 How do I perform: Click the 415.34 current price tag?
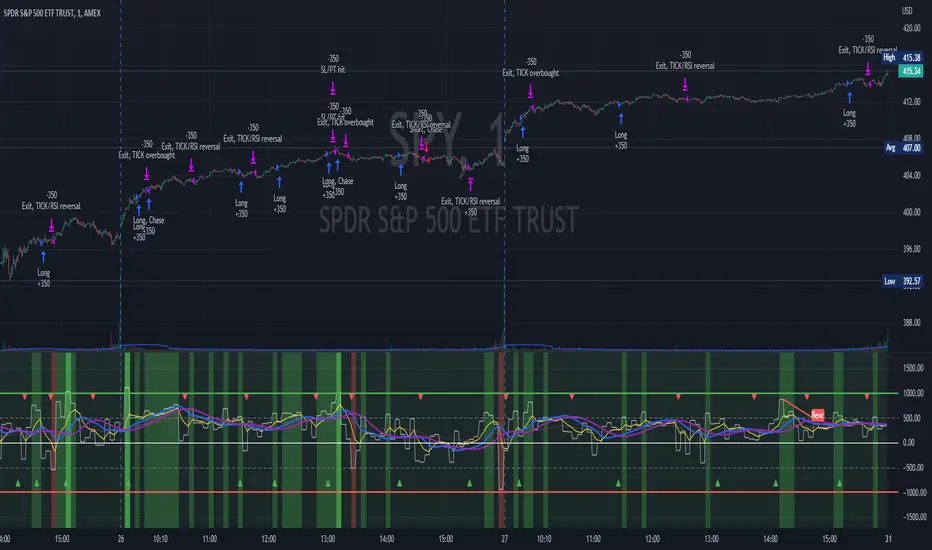click(911, 71)
